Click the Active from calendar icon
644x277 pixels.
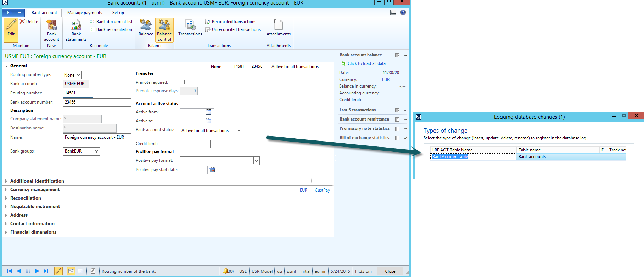[208, 112]
